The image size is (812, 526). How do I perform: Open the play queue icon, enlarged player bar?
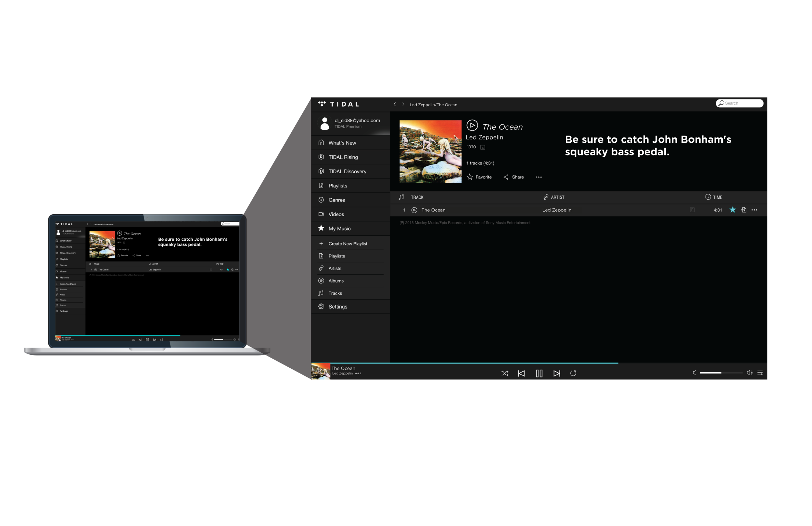click(x=760, y=373)
